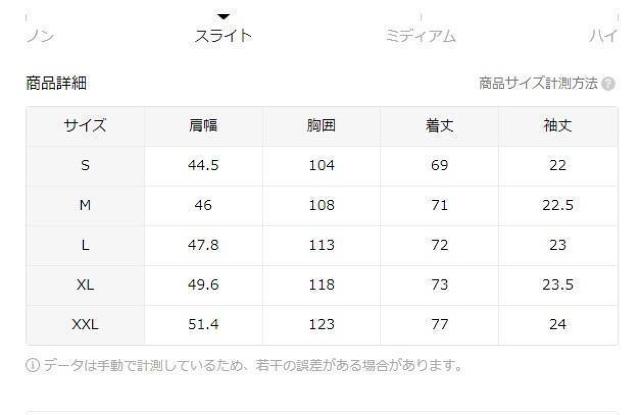Screen dimensions: 640x415
Task: Click the サイズ column header
Action: point(85,125)
